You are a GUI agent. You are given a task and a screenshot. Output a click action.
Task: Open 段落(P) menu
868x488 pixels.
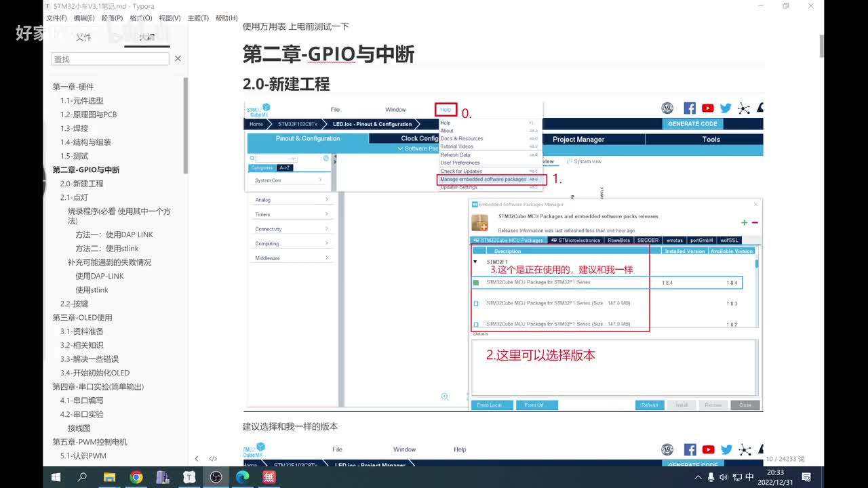tap(113, 18)
